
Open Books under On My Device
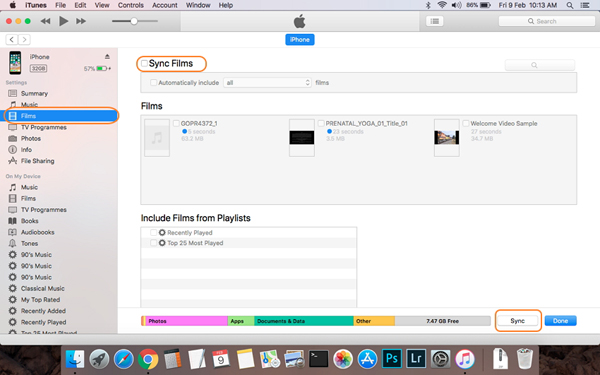click(x=29, y=221)
